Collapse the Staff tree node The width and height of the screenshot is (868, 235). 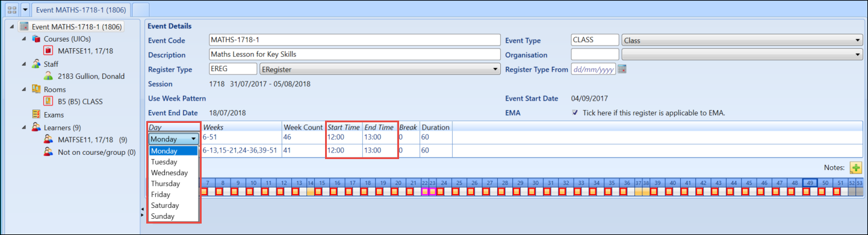click(23, 64)
